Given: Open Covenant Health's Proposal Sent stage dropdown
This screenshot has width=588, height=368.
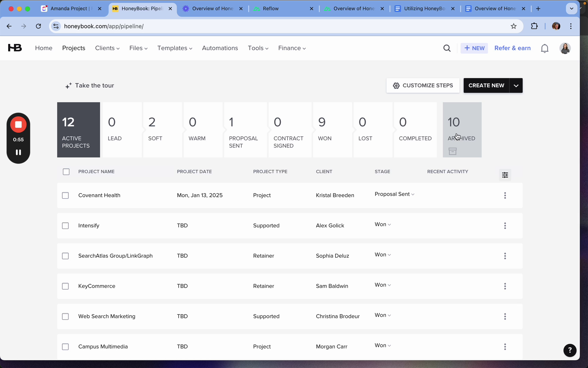Looking at the screenshot, I should pos(394,194).
